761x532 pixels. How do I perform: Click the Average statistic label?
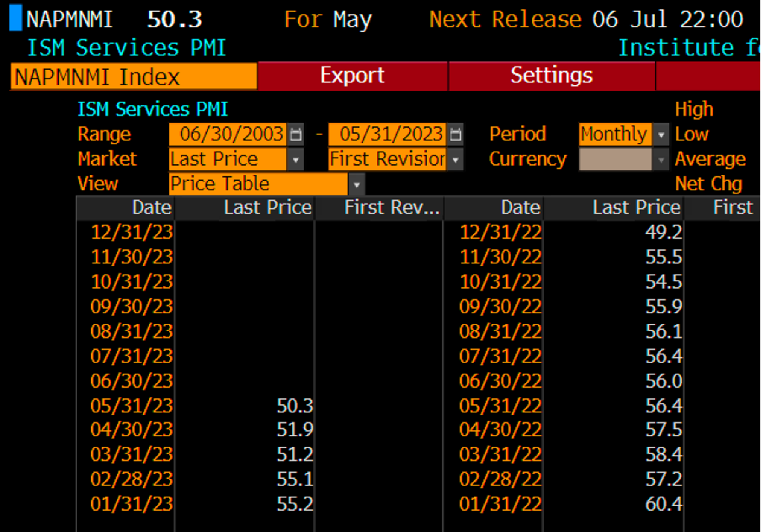click(710, 159)
